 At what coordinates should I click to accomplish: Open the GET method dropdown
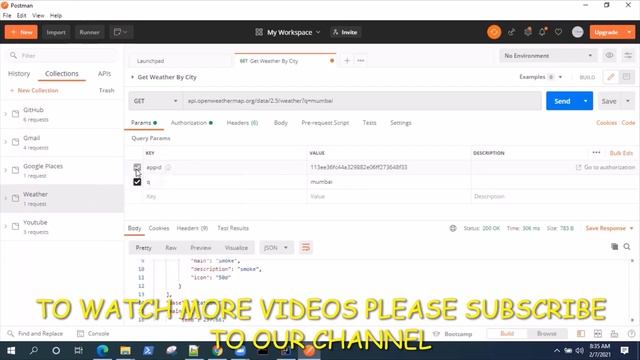tap(155, 101)
